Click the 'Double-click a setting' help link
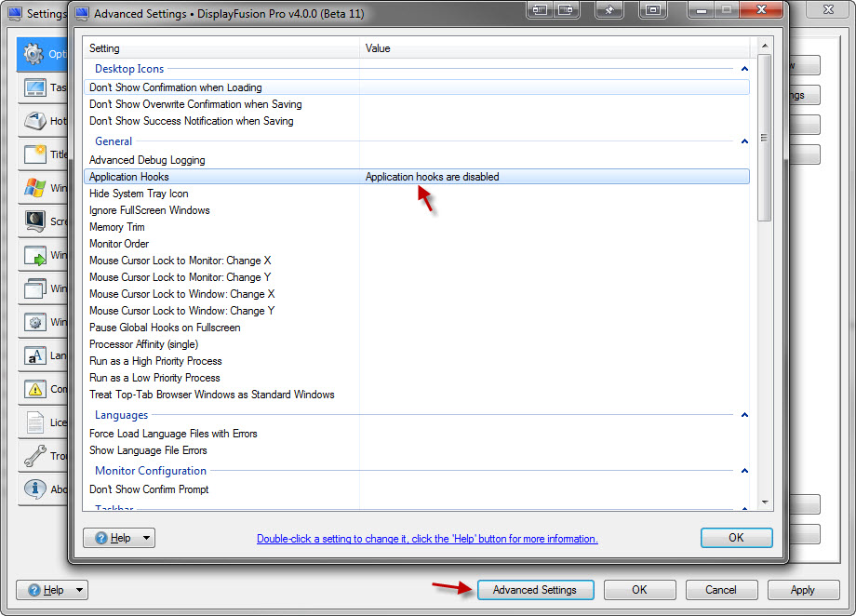This screenshot has height=616, width=856. point(427,539)
